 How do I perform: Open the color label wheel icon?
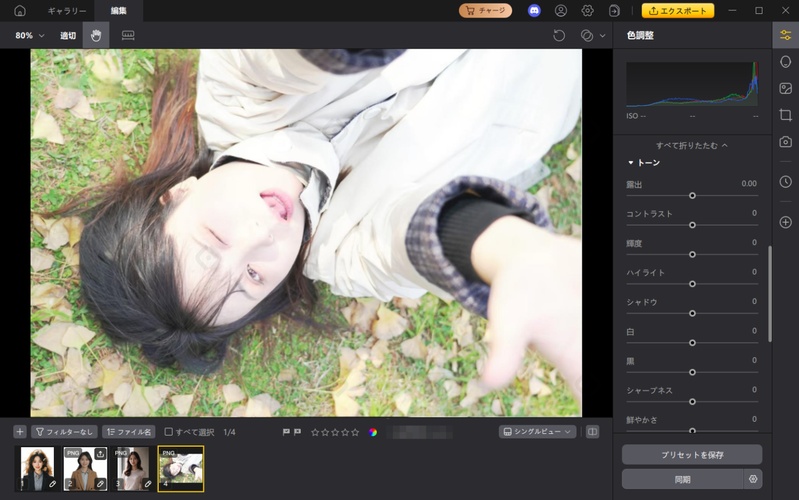click(373, 432)
